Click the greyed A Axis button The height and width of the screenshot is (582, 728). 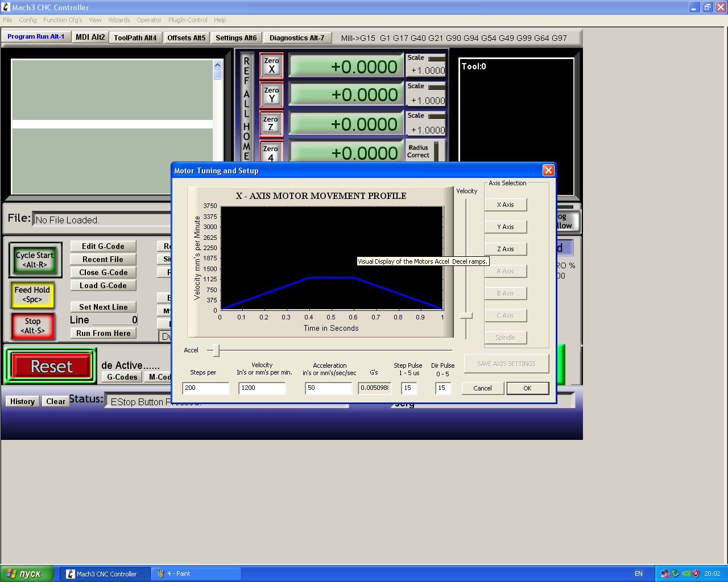(x=506, y=271)
